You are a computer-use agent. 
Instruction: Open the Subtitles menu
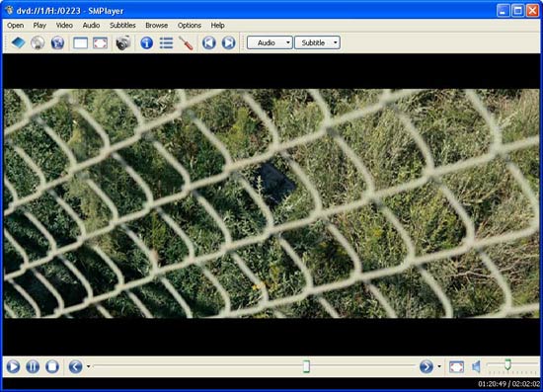[x=122, y=26]
